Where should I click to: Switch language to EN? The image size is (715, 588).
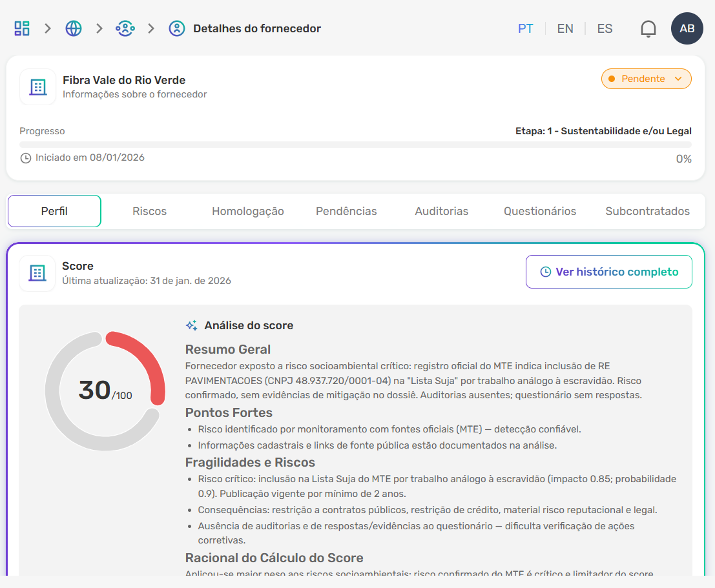(x=565, y=28)
